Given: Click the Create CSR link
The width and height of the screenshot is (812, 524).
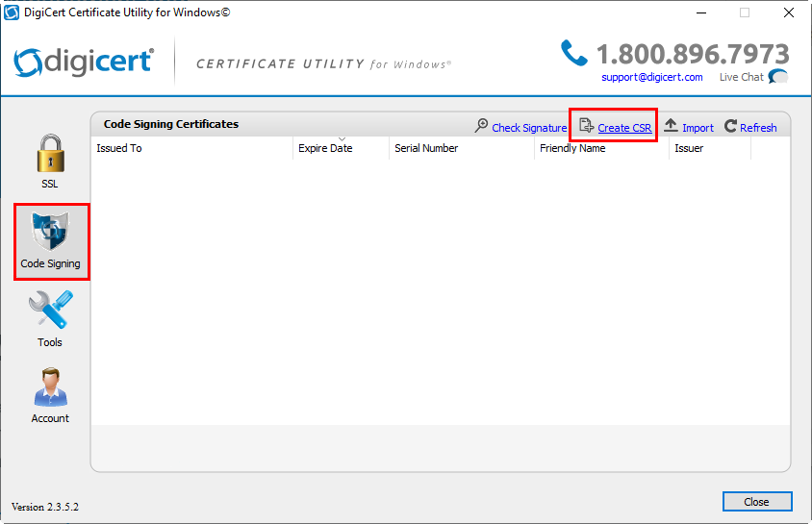Looking at the screenshot, I should click(624, 128).
